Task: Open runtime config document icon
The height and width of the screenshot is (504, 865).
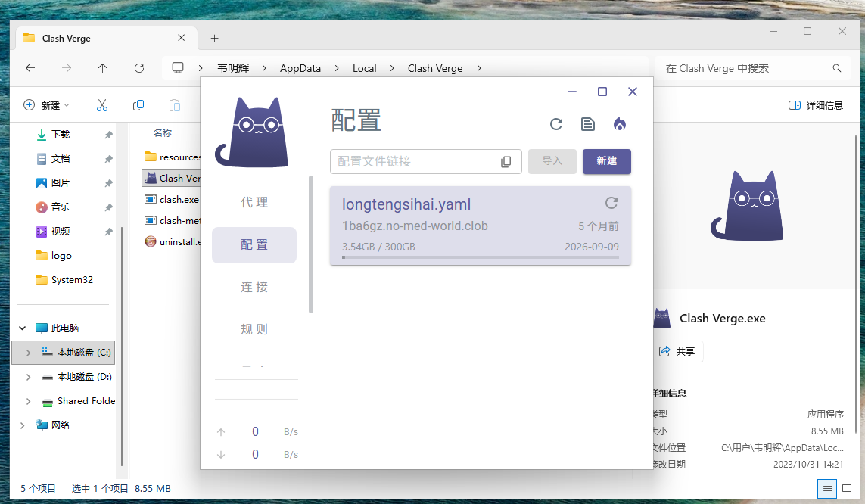Action: tap(588, 124)
